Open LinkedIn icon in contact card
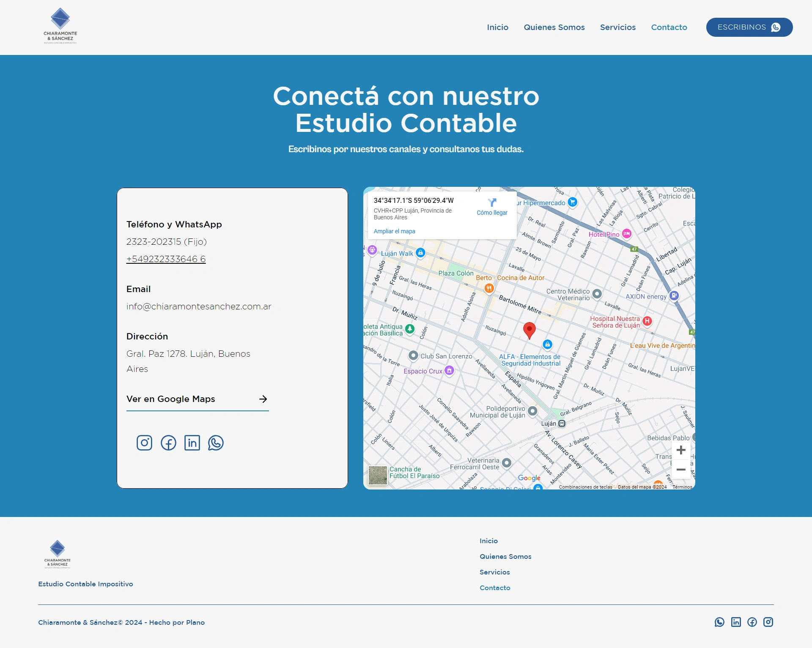The width and height of the screenshot is (812, 648). coord(192,443)
